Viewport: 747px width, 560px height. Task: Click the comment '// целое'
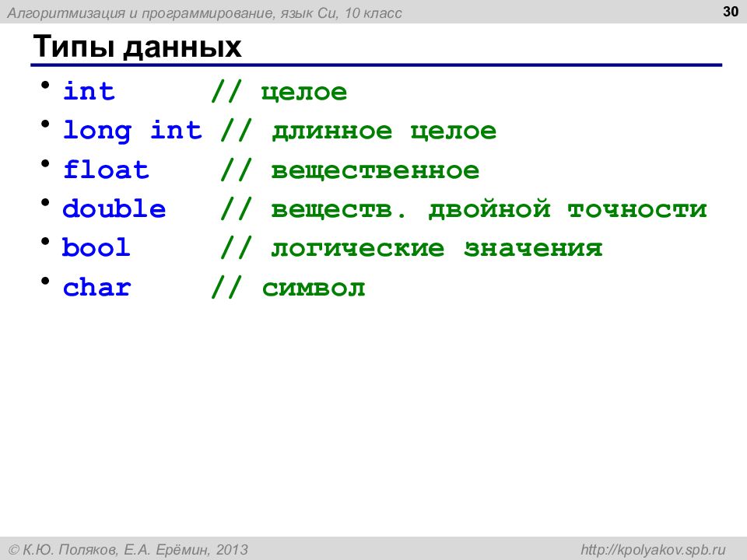point(279,91)
